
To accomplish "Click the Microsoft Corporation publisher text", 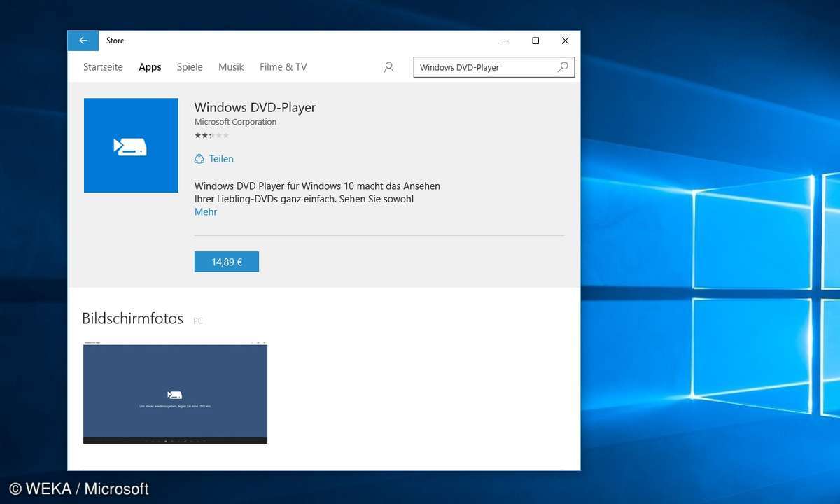I will tap(235, 122).
